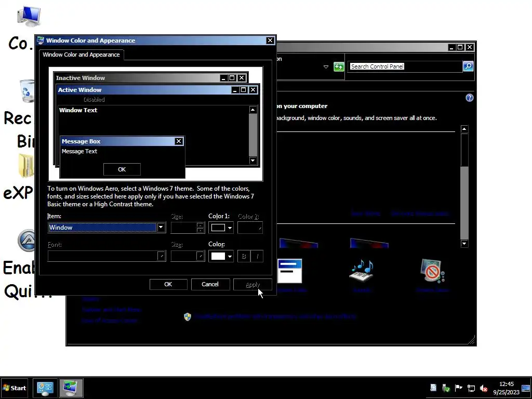Image resolution: width=532 pixels, height=399 pixels.
Task: Click the green refresh icon in Control Panel
Action: tap(339, 66)
